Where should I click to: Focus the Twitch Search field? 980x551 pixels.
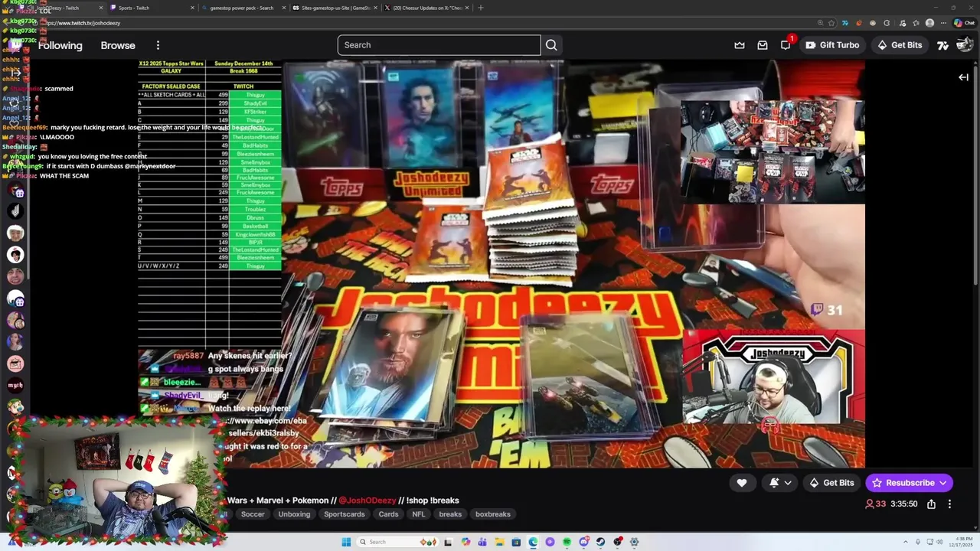tap(439, 45)
